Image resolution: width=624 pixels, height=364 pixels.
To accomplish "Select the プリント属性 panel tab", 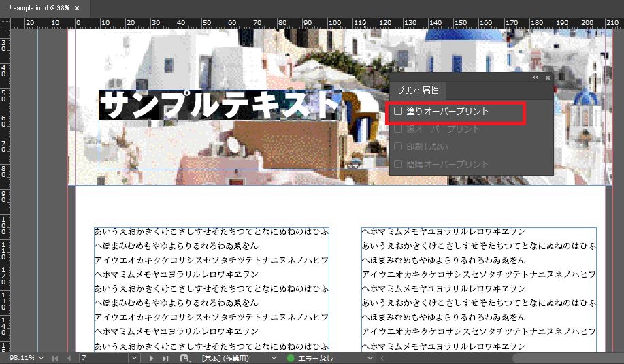I will [x=418, y=90].
